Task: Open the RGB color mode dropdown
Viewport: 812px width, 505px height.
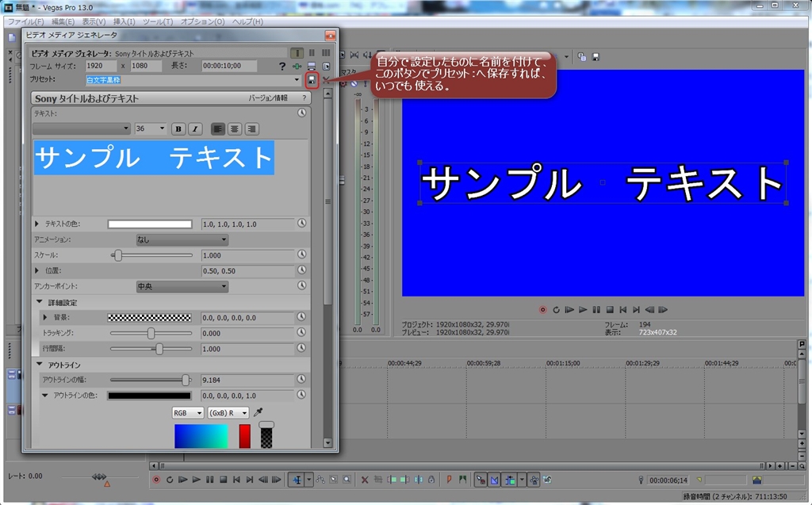Action: tap(188, 413)
